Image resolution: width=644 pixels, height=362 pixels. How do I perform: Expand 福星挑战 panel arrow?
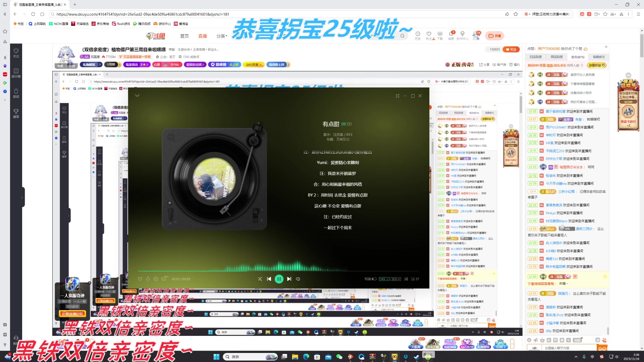147,65
